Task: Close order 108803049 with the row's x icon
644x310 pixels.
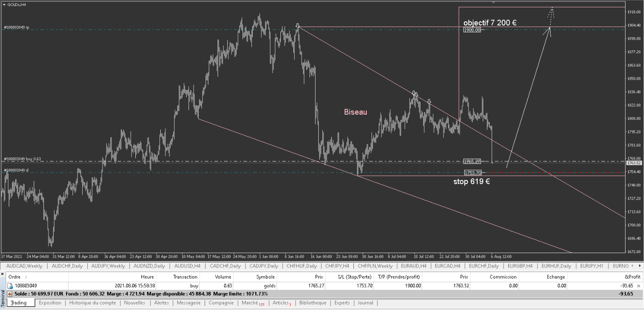Action: tap(639, 286)
